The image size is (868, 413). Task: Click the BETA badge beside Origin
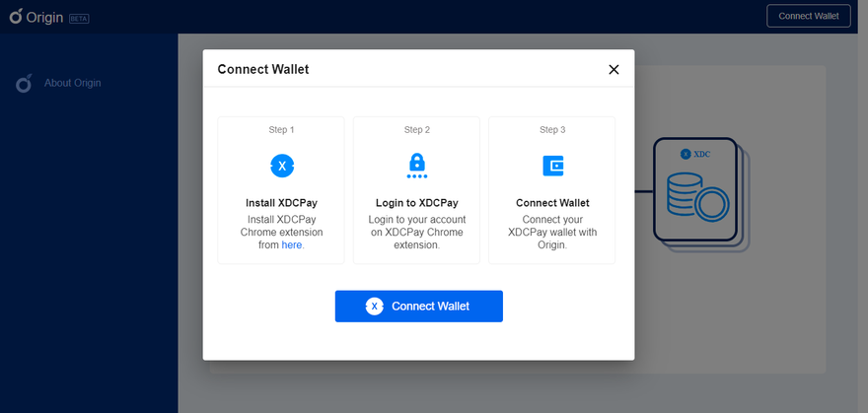click(x=79, y=19)
